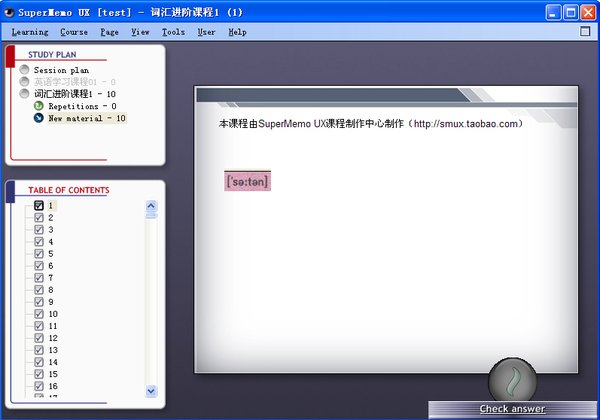Viewport: 600px width, 420px height.
Task: Toggle checkbox for page 13
Action: 39,350
